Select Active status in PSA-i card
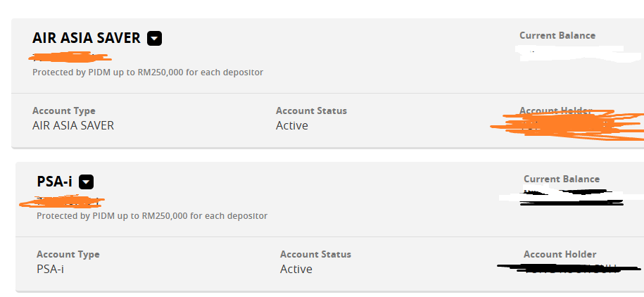Viewport: 644px width, 297px height. pos(296,269)
